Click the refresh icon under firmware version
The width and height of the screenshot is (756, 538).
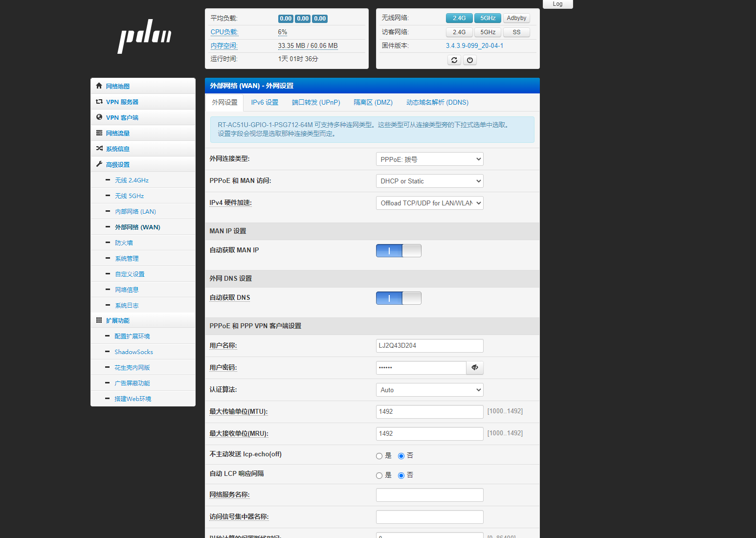454,60
